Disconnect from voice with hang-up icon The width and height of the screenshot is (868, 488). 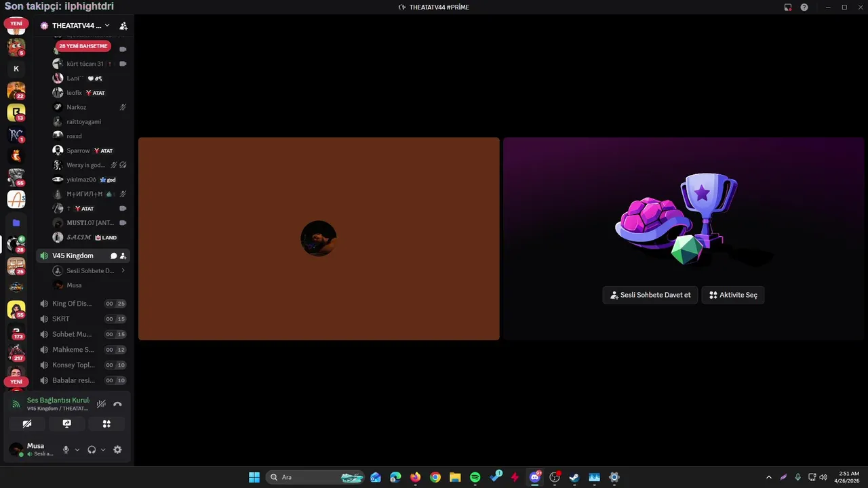[x=117, y=404]
